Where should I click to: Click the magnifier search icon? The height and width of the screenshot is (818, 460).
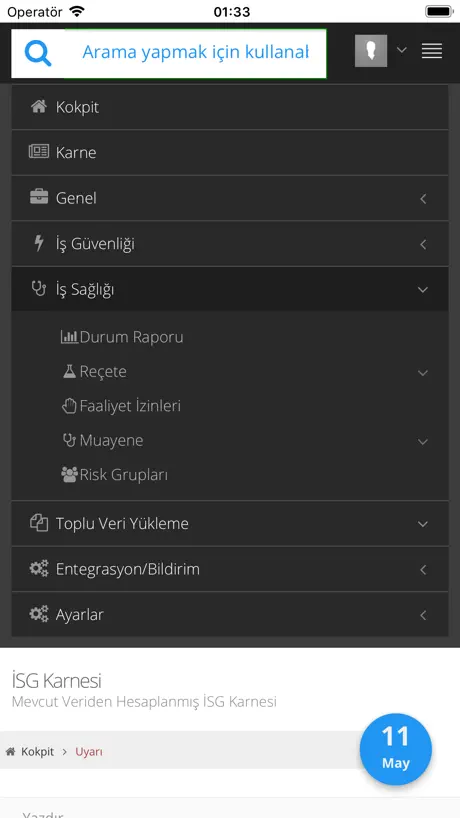38,53
